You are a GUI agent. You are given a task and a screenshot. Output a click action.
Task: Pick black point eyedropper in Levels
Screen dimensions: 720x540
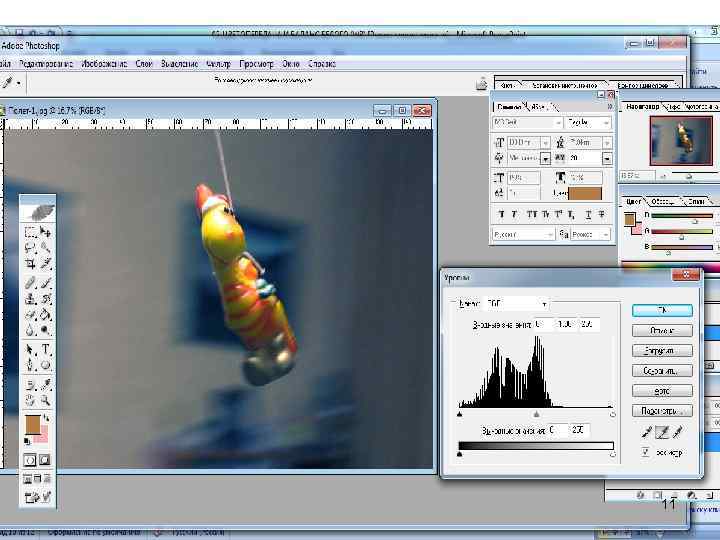647,432
